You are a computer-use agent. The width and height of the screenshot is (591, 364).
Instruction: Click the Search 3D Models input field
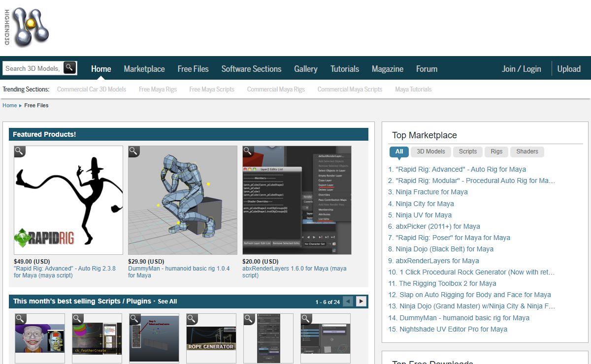(33, 68)
